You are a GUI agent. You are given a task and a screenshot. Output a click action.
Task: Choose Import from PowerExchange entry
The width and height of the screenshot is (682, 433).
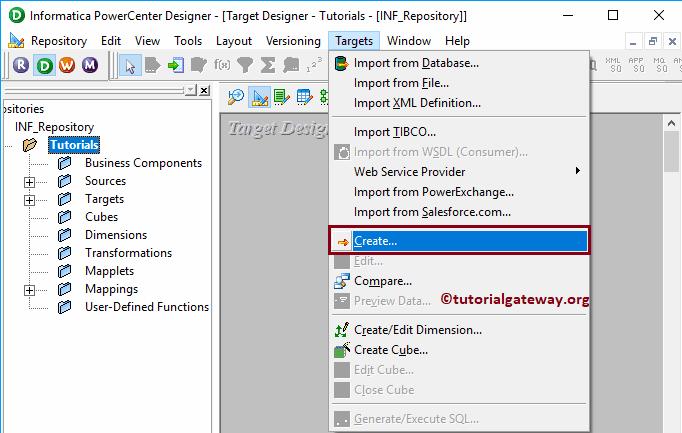[x=459, y=192]
